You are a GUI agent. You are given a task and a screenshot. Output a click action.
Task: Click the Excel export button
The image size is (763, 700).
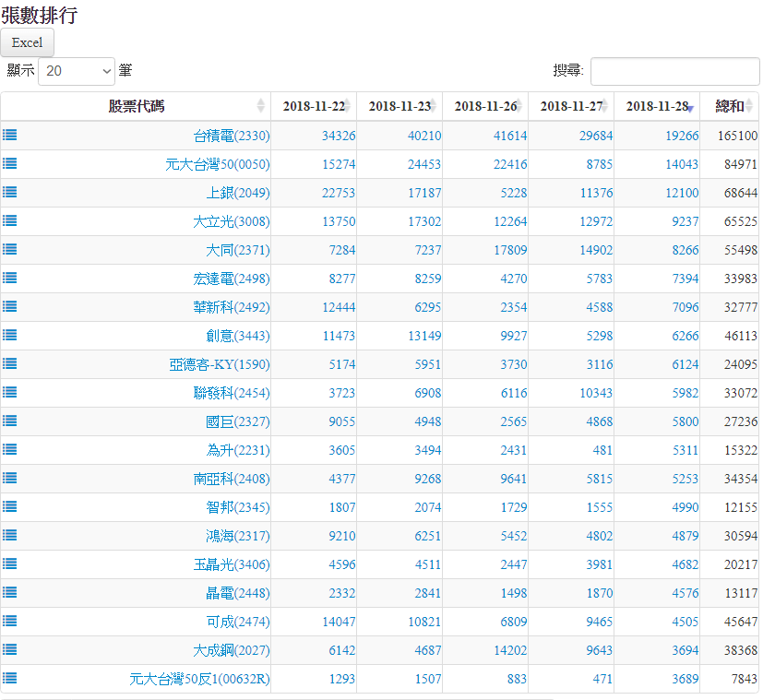coord(28,42)
